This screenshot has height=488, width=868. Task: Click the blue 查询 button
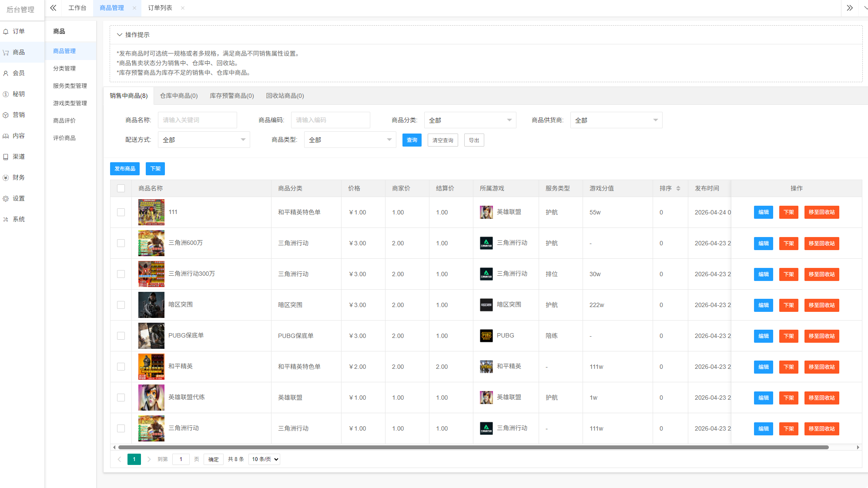(412, 140)
